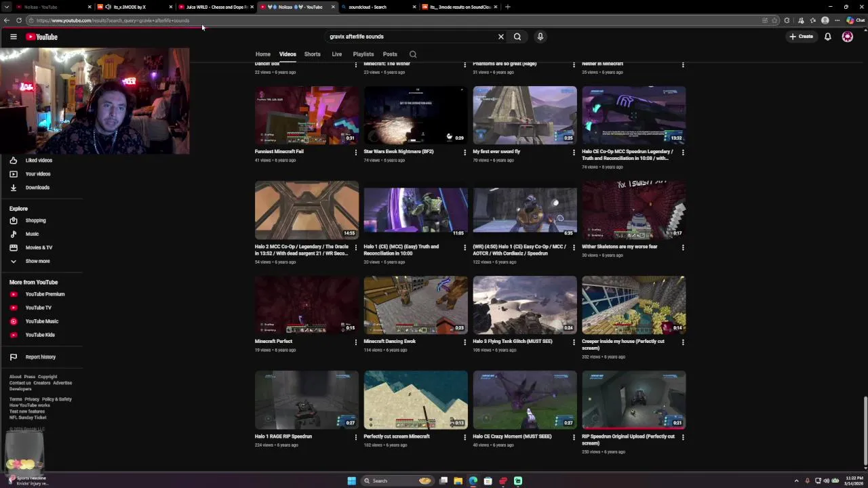Switch to the Posts channel tab
The image size is (868, 488).
pyautogui.click(x=390, y=54)
